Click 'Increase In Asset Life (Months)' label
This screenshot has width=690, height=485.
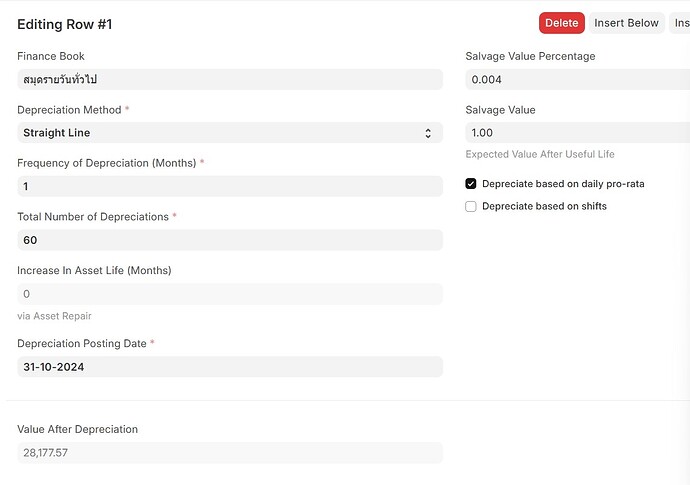point(94,270)
